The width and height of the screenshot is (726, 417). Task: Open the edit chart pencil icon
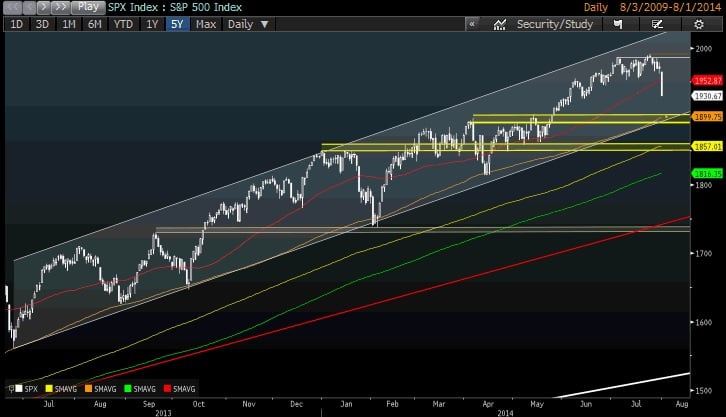(657, 24)
